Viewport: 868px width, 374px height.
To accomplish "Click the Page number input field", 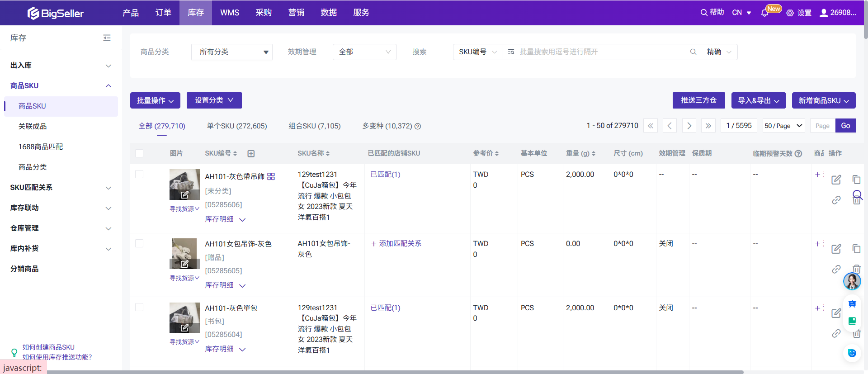I will tap(822, 126).
